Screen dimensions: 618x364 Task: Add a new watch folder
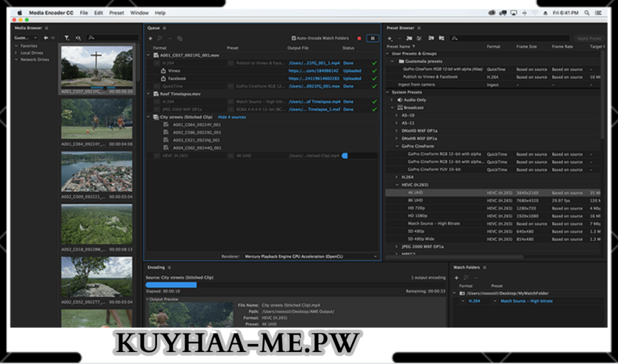click(x=456, y=278)
